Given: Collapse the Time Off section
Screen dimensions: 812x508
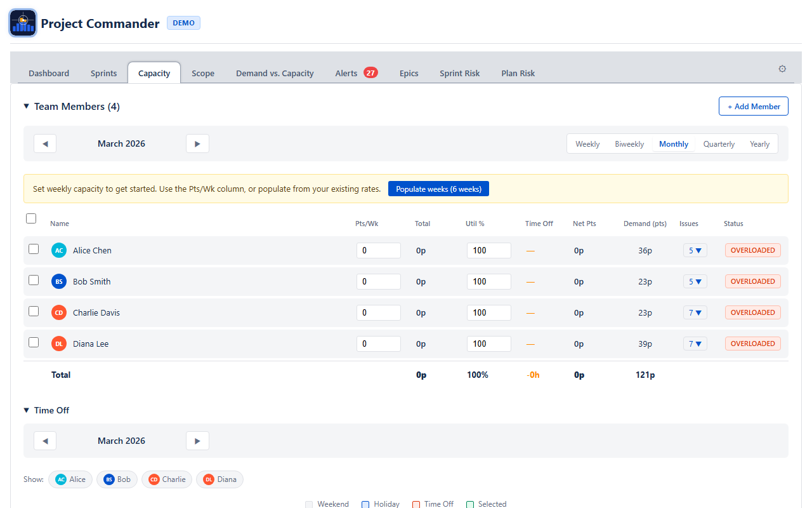Looking at the screenshot, I should point(27,410).
